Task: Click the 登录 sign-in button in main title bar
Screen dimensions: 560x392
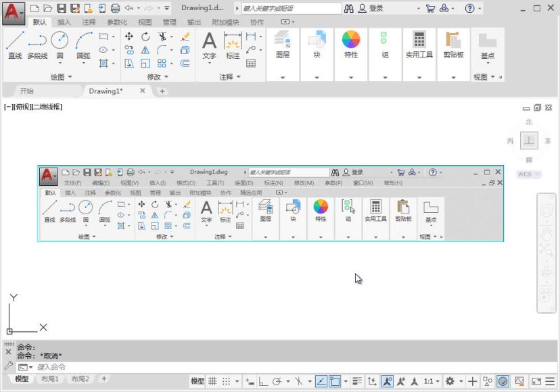Action: pyautogui.click(x=371, y=8)
